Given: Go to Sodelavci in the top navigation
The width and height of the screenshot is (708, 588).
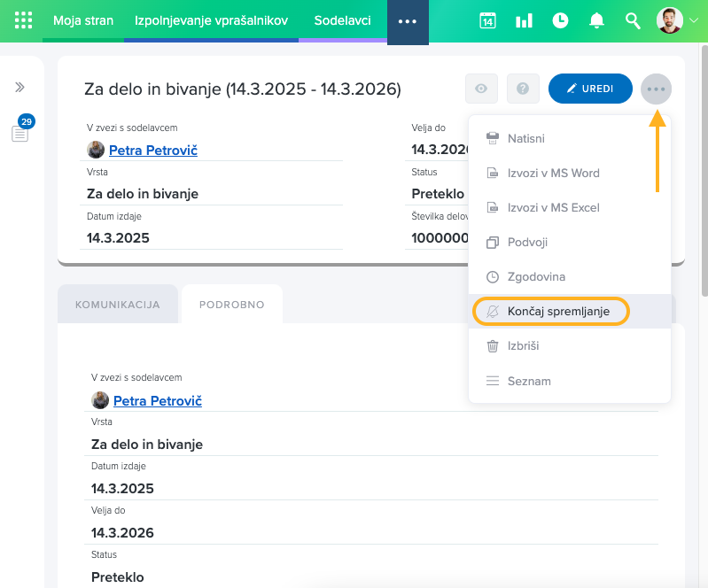Looking at the screenshot, I should tap(342, 20).
